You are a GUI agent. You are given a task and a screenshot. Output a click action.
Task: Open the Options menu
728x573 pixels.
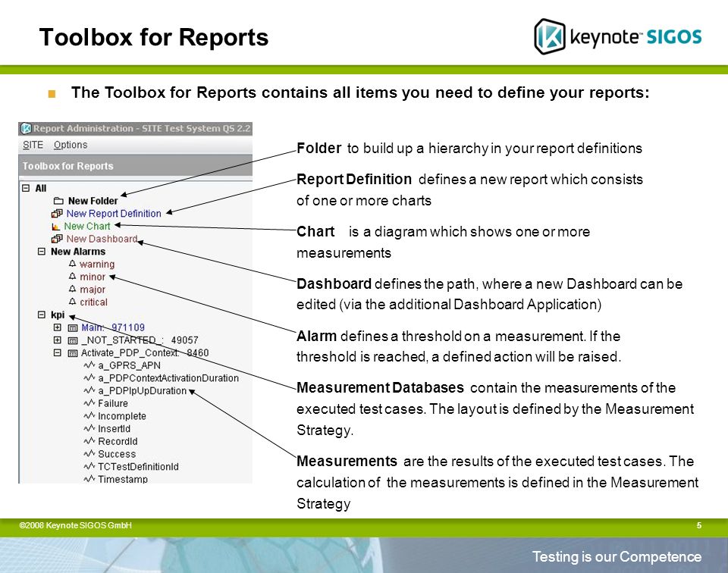click(x=70, y=145)
